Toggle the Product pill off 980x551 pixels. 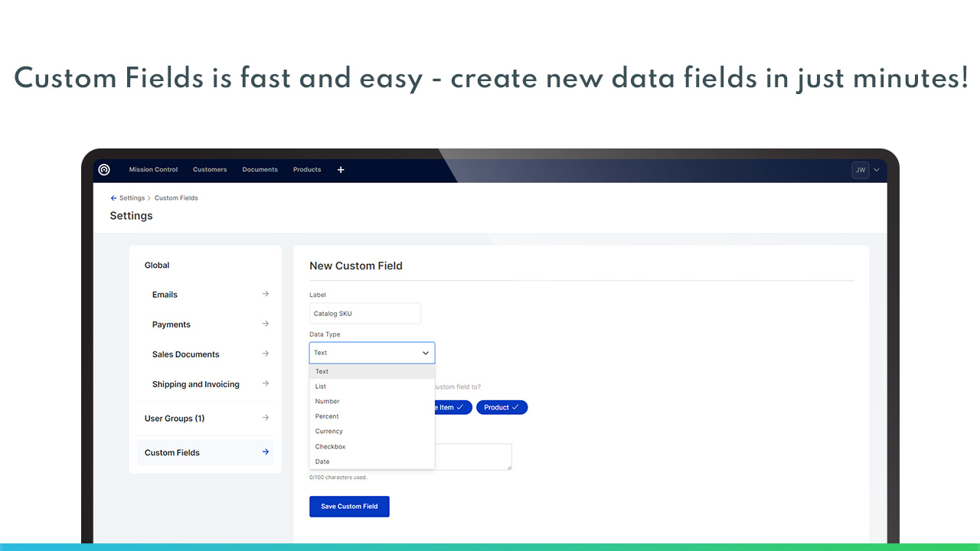point(501,407)
